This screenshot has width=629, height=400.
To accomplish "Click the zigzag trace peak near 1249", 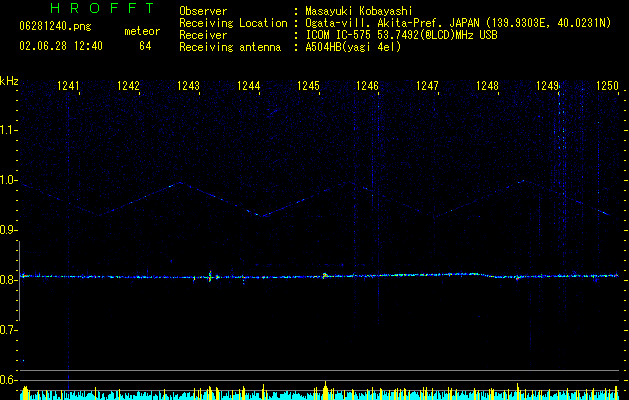I will [522, 181].
